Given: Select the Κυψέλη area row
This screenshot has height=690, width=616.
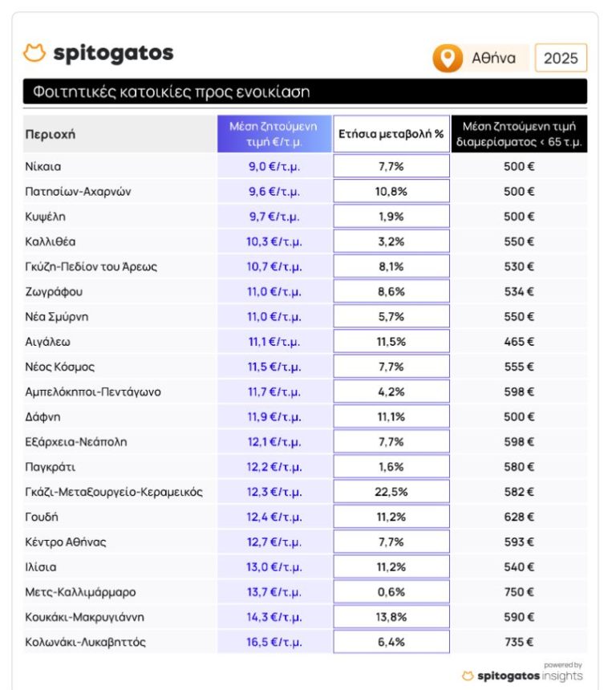Looking at the screenshot, I should click(45, 217).
